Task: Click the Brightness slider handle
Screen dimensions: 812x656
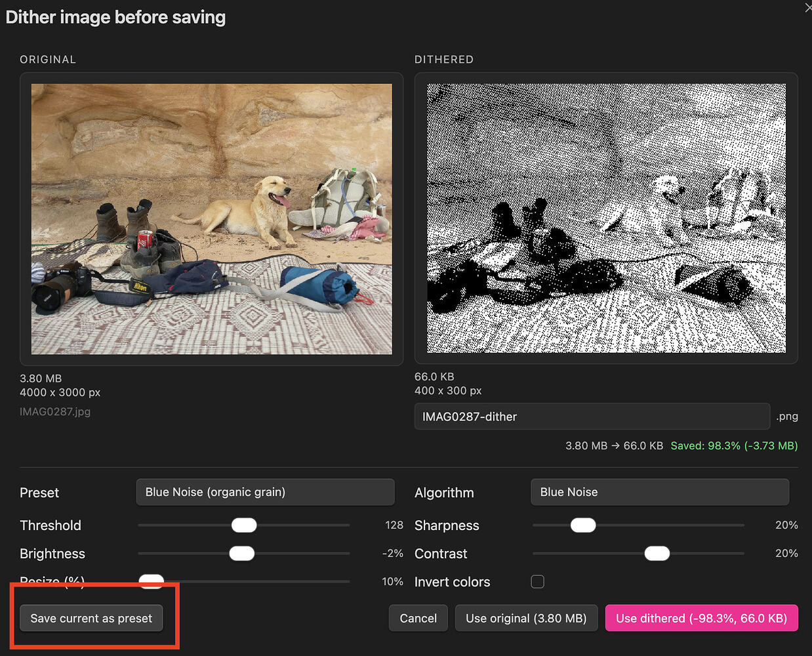Action: click(x=241, y=554)
